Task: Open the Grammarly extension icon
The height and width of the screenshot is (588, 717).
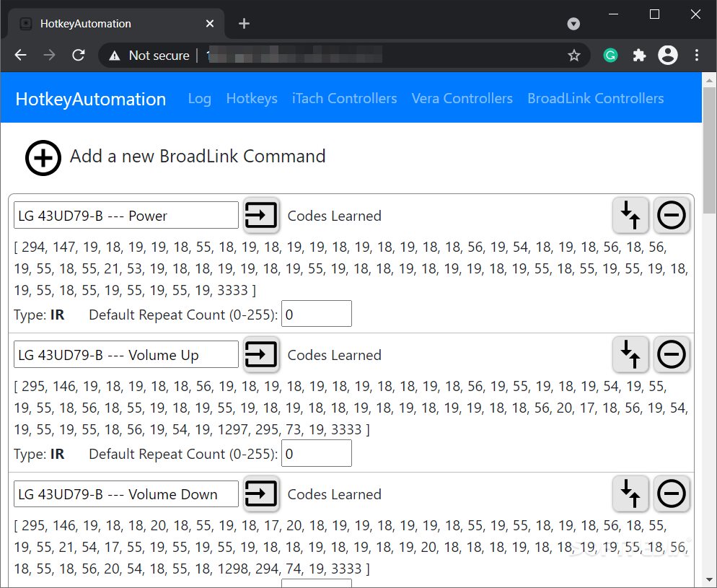Action: (610, 56)
